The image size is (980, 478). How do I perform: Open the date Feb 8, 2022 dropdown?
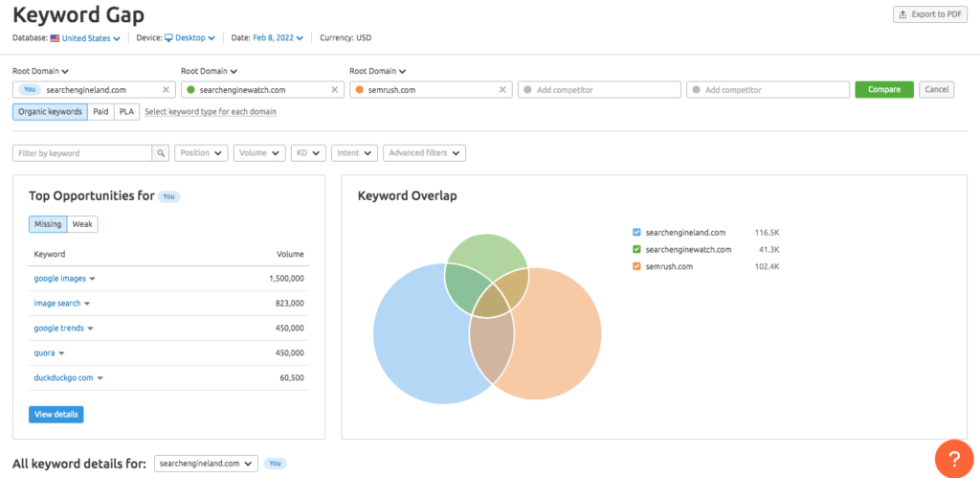point(278,38)
